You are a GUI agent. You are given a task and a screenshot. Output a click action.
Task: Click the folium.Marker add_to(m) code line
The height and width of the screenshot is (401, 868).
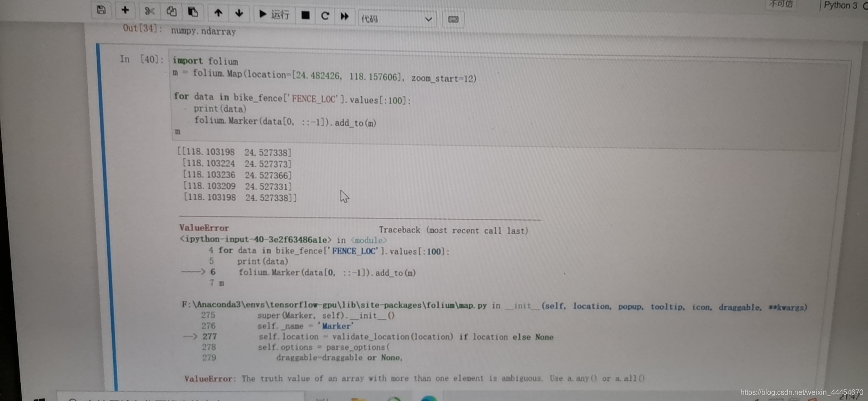(285, 122)
